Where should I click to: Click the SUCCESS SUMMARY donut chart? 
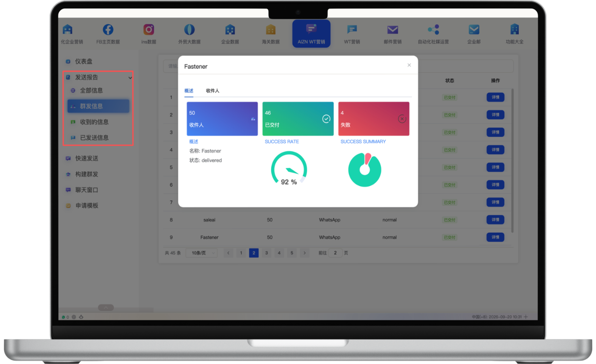click(x=364, y=170)
